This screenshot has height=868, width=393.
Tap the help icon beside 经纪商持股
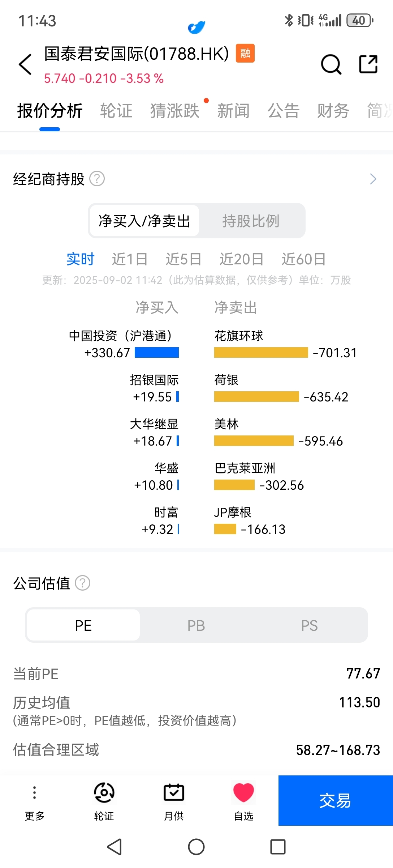[x=97, y=179]
